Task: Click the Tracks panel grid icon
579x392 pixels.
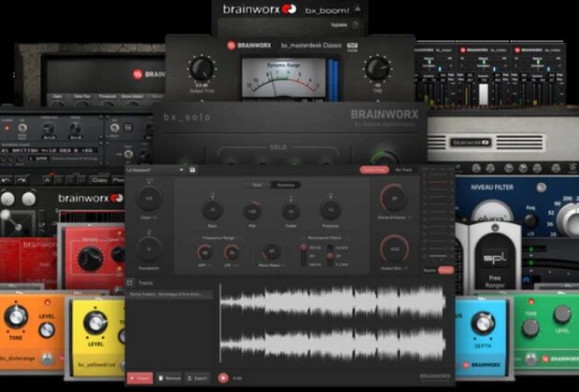Action: tap(131, 282)
